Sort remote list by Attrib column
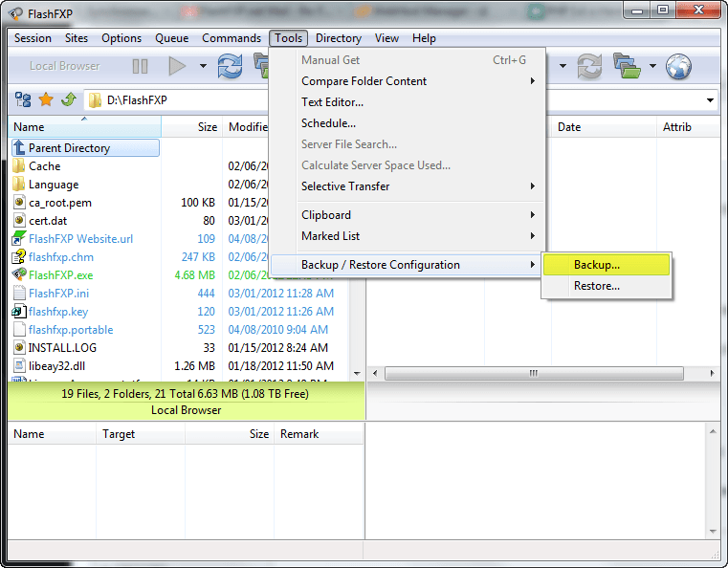 pyautogui.click(x=689, y=126)
